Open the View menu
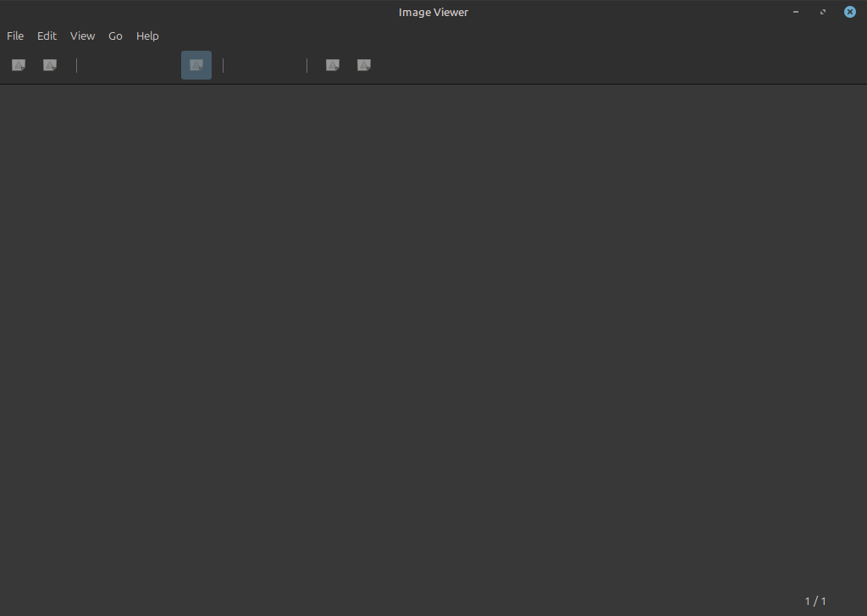Image resolution: width=867 pixels, height=616 pixels. click(x=82, y=36)
